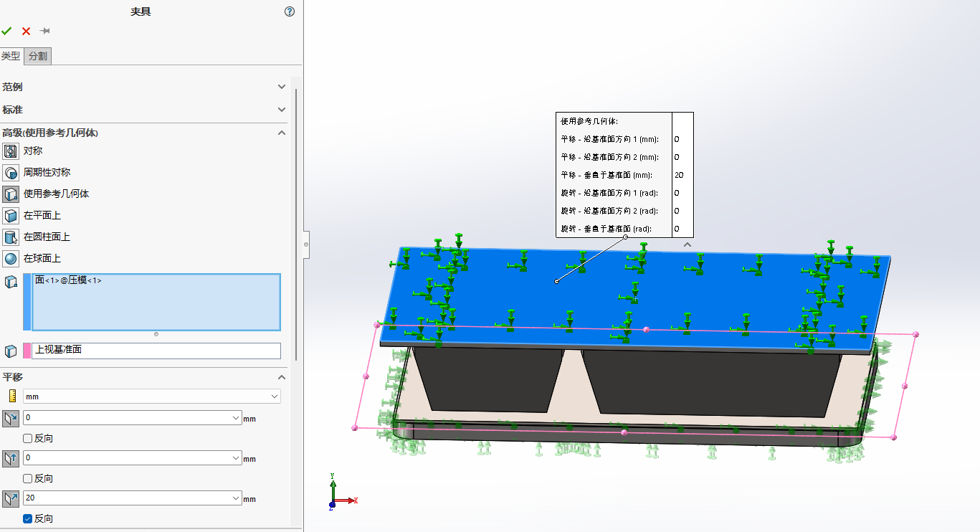Select 在平面上 fixture type label
Screen dimensions: 980x532
[42, 215]
